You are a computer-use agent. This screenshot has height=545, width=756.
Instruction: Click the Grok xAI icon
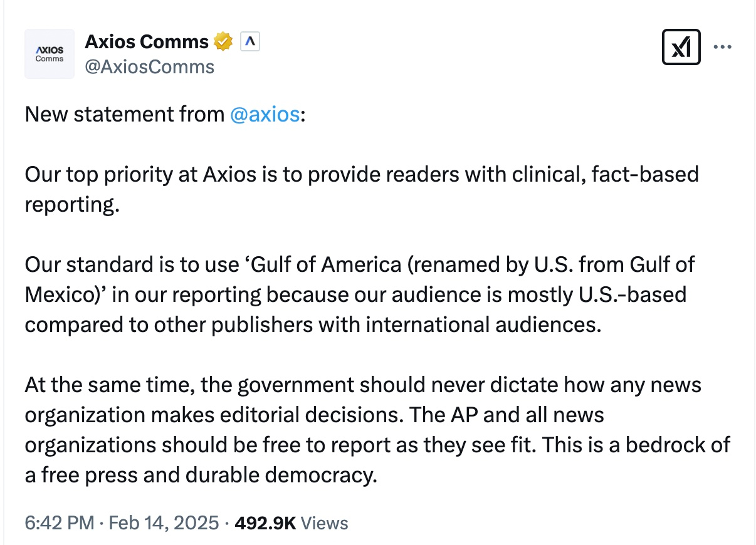point(681,47)
